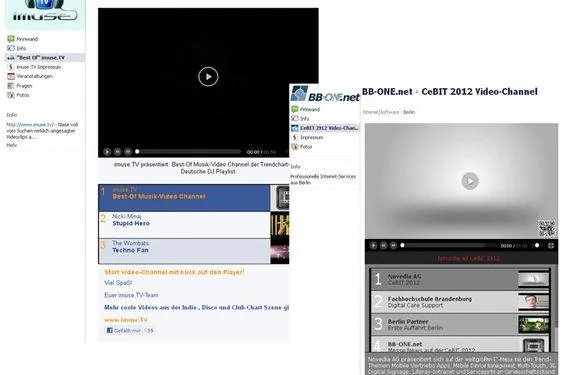Click Internet/Software category under title
The width and height of the screenshot is (562, 375).
click(381, 112)
